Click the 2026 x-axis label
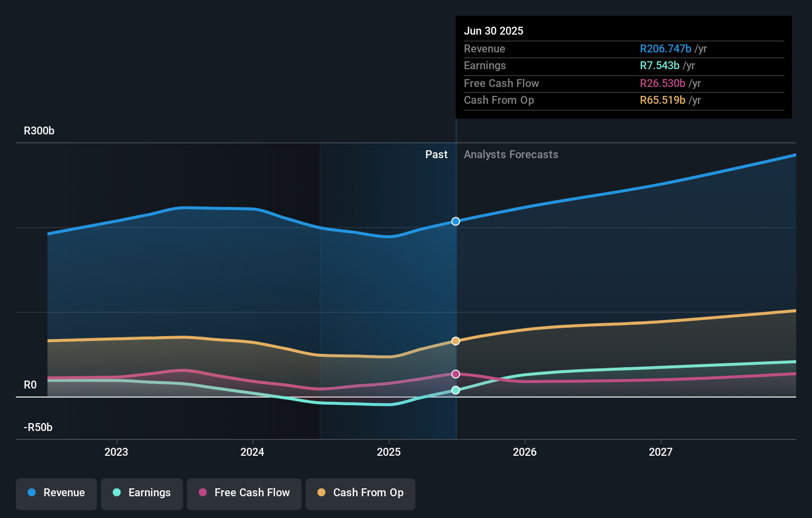812x518 pixels. (x=525, y=452)
